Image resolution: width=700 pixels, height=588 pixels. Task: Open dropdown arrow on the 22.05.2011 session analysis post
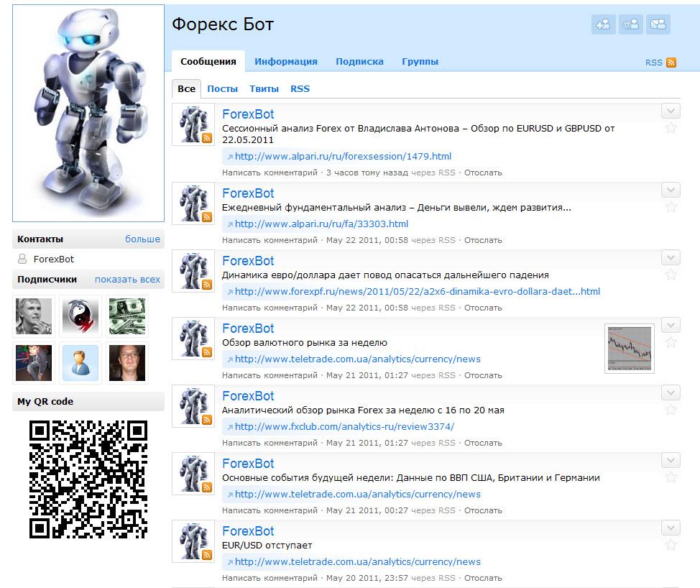pos(671,111)
